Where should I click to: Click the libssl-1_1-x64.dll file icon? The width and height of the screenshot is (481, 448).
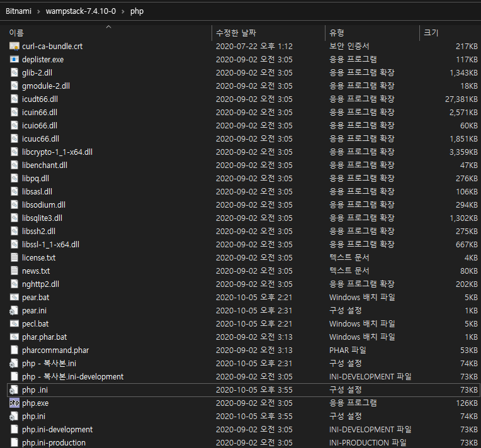14,244
